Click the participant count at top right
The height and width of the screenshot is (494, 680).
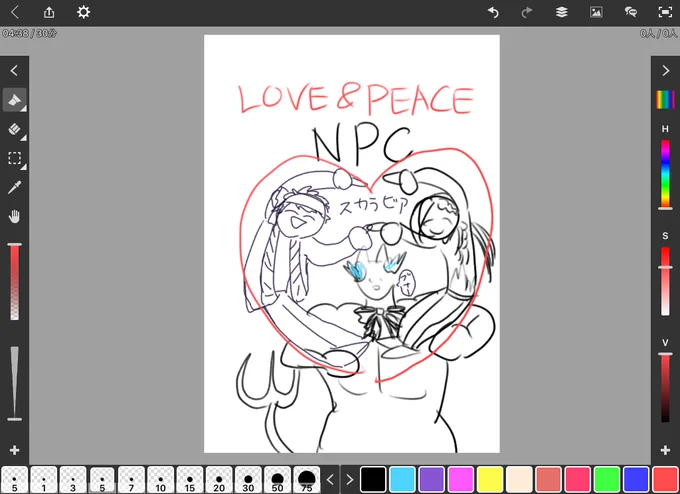[658, 33]
